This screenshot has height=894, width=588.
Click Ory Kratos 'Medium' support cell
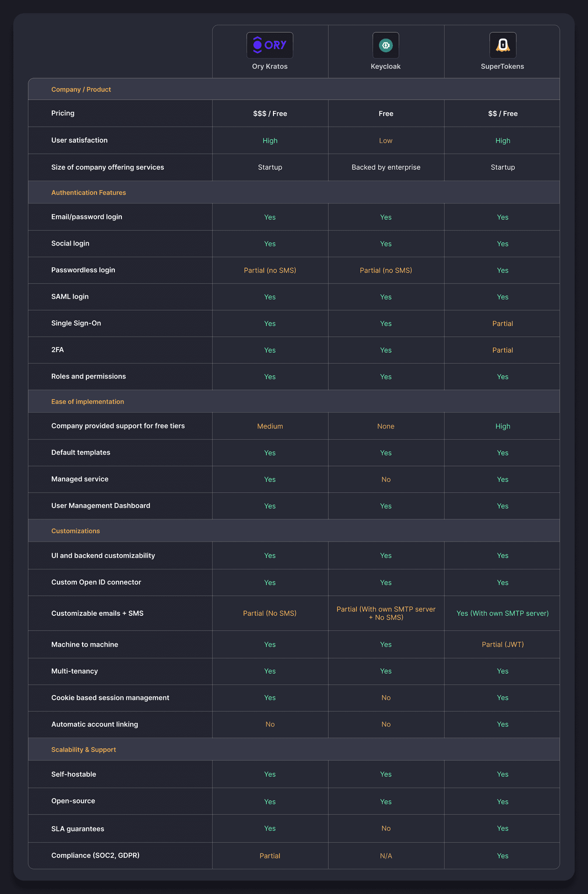[270, 426]
